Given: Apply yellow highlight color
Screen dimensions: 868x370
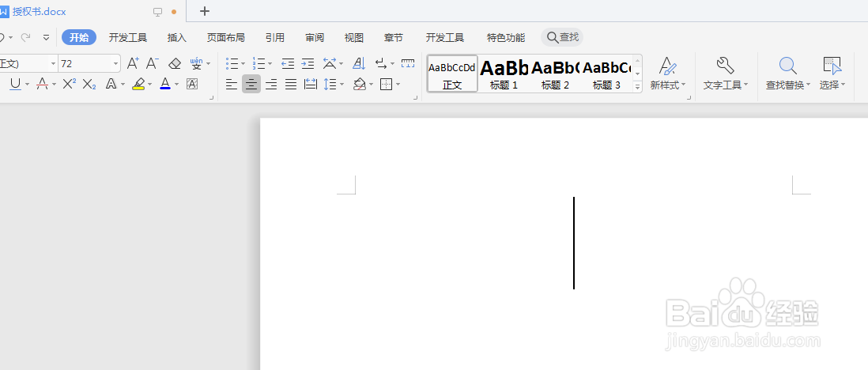Looking at the screenshot, I should click(138, 84).
